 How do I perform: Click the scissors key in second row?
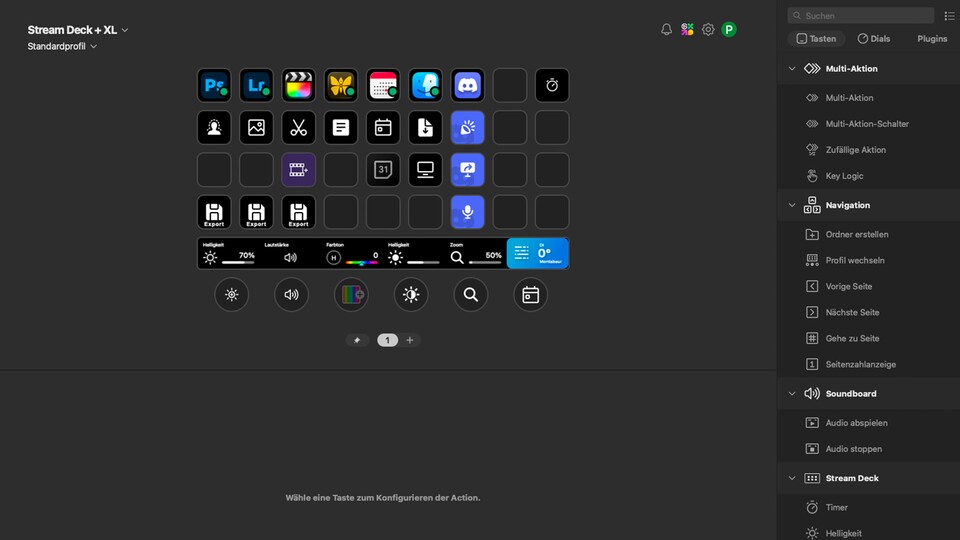(x=298, y=127)
